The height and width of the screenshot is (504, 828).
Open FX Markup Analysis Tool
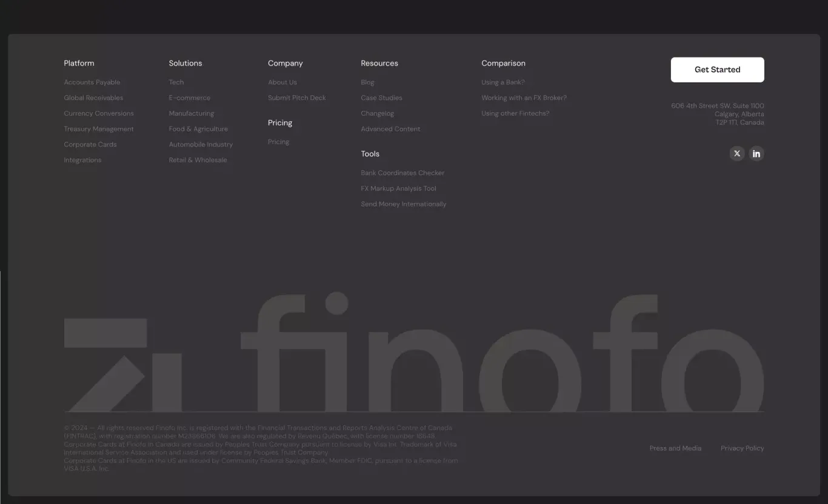point(398,189)
